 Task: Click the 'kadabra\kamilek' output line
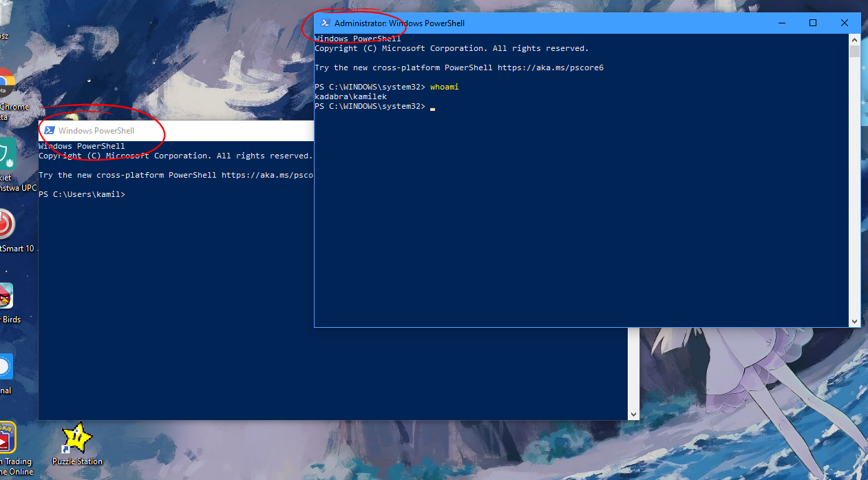click(350, 97)
